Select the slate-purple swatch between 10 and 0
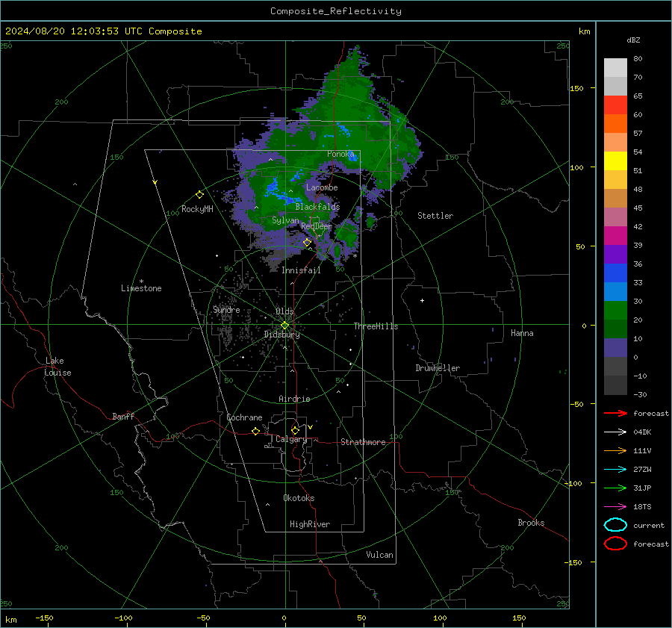 click(x=615, y=348)
